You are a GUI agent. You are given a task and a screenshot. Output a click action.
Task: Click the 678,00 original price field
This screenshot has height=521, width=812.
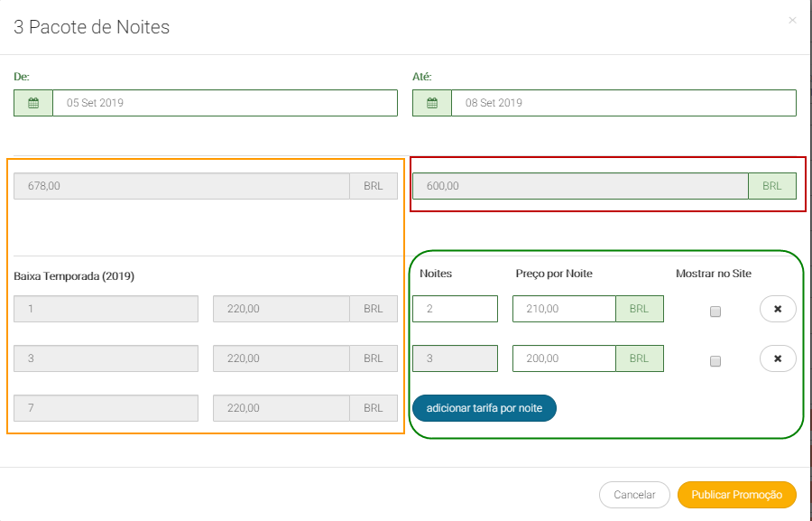[181, 186]
